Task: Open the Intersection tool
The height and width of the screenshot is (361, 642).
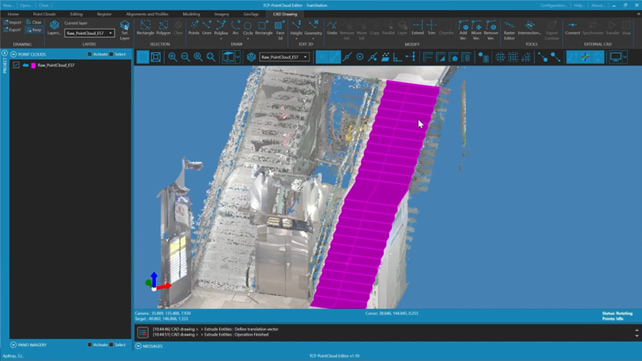Action: coord(529,28)
